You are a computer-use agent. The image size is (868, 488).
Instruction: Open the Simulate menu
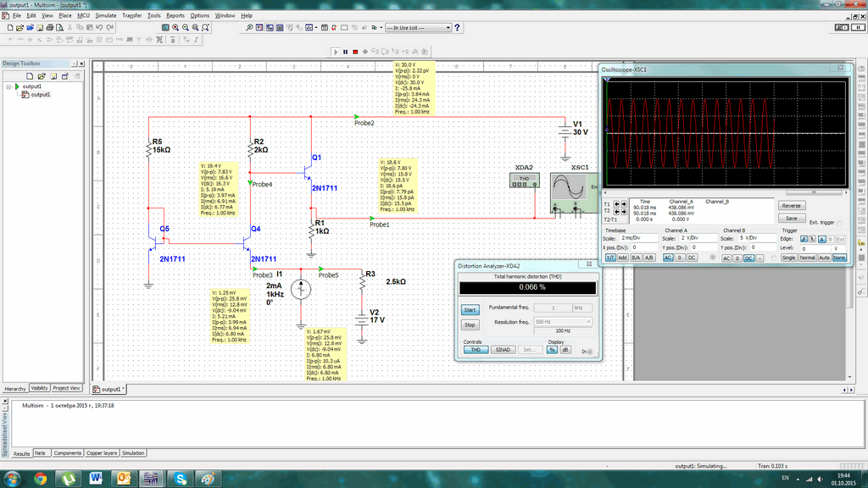(x=106, y=15)
